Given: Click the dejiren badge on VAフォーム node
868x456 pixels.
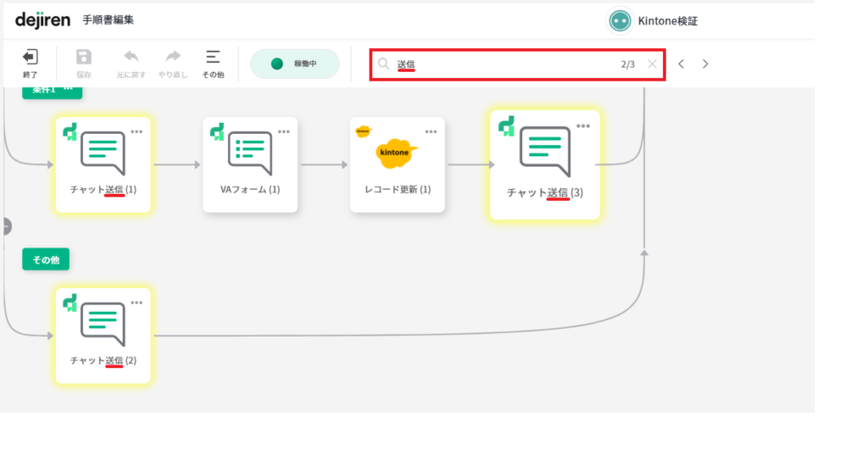Looking at the screenshot, I should click(x=217, y=131).
